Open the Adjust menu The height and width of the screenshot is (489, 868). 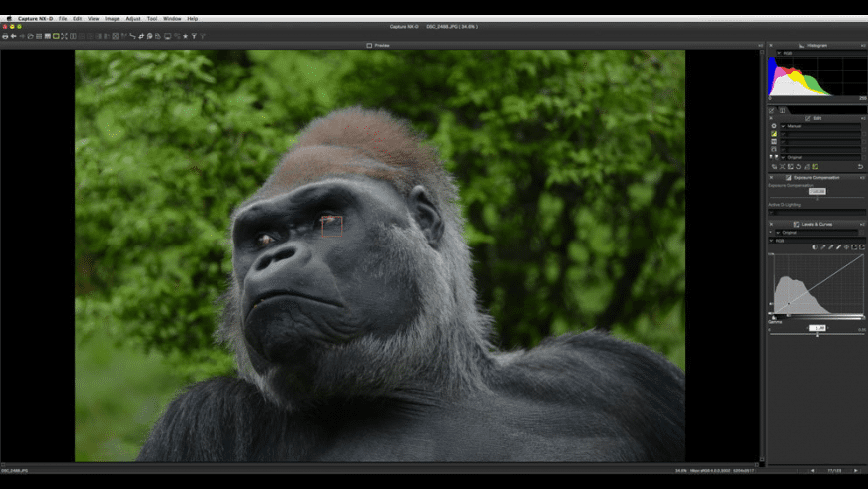(x=132, y=18)
